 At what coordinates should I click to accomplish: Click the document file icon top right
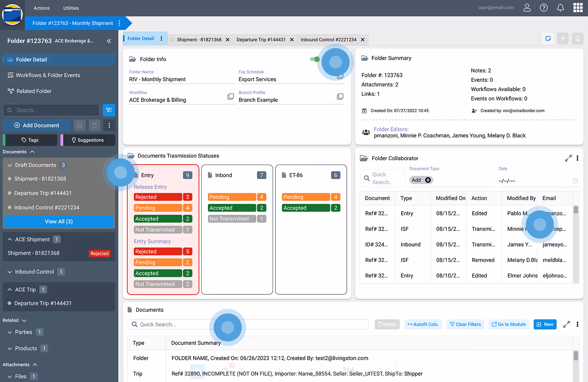click(578, 39)
